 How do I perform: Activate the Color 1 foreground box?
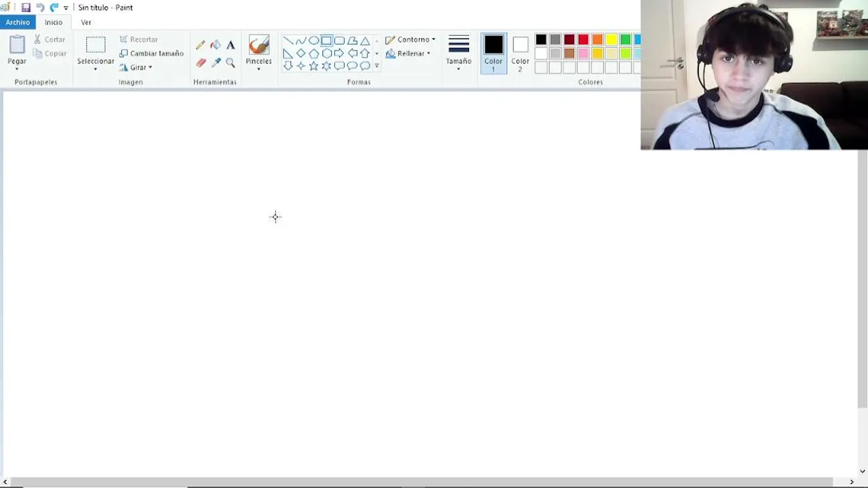pos(494,53)
